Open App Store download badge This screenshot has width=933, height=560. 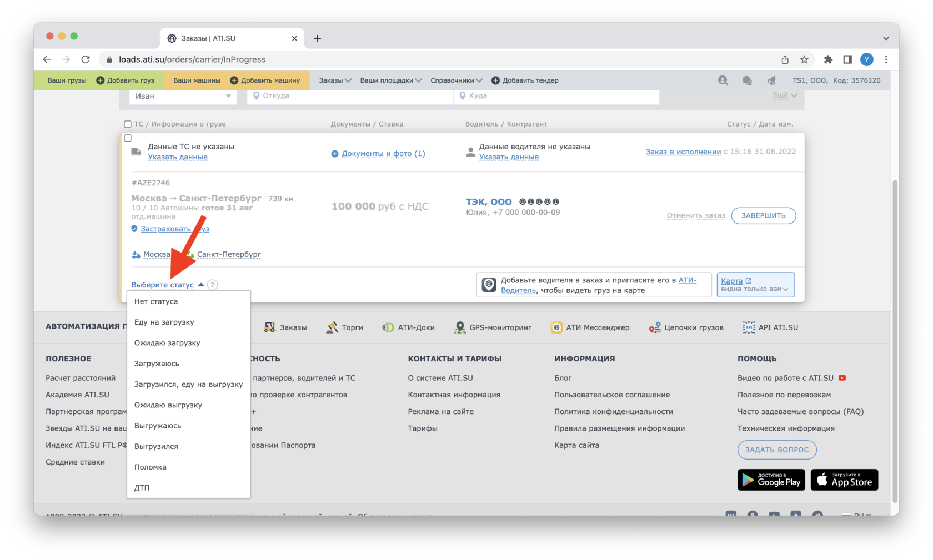[844, 480]
